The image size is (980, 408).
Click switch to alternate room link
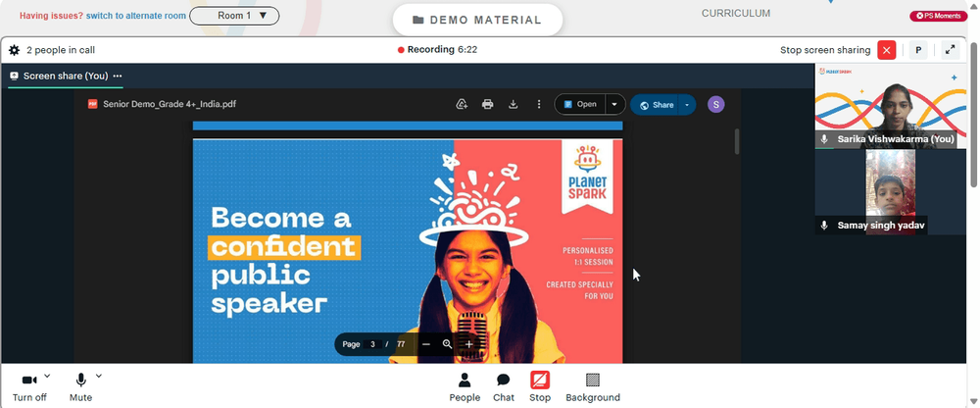coord(135,16)
